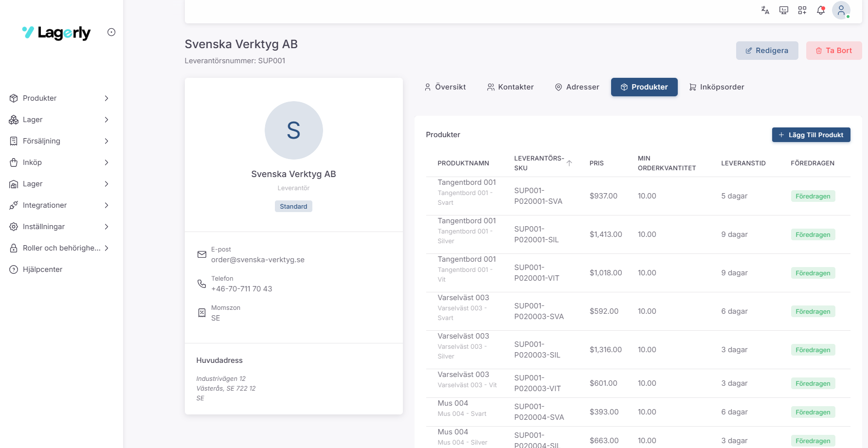Click the email envelope icon
This screenshot has width=868, height=448.
click(x=202, y=254)
